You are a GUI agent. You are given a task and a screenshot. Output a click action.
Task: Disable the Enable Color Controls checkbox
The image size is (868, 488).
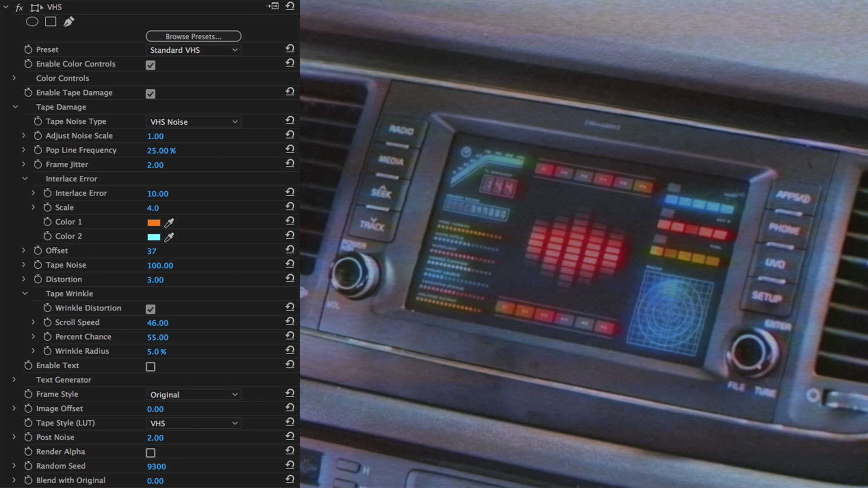click(151, 65)
